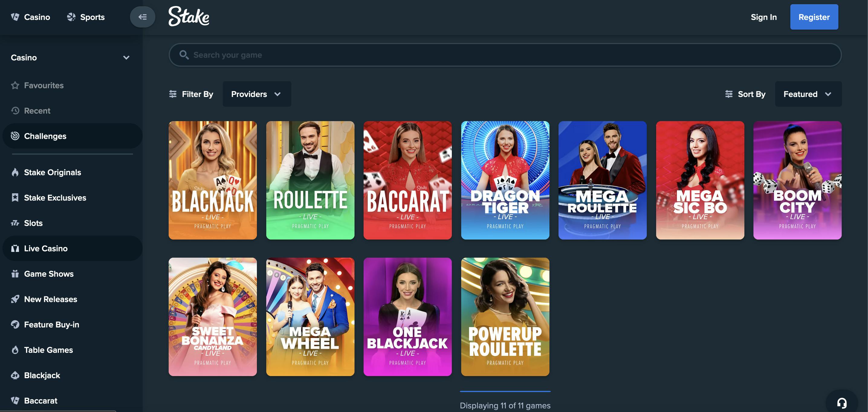Screen dimensions: 868x412
Task: Click the New Releases rocket icon
Action: pos(15,299)
